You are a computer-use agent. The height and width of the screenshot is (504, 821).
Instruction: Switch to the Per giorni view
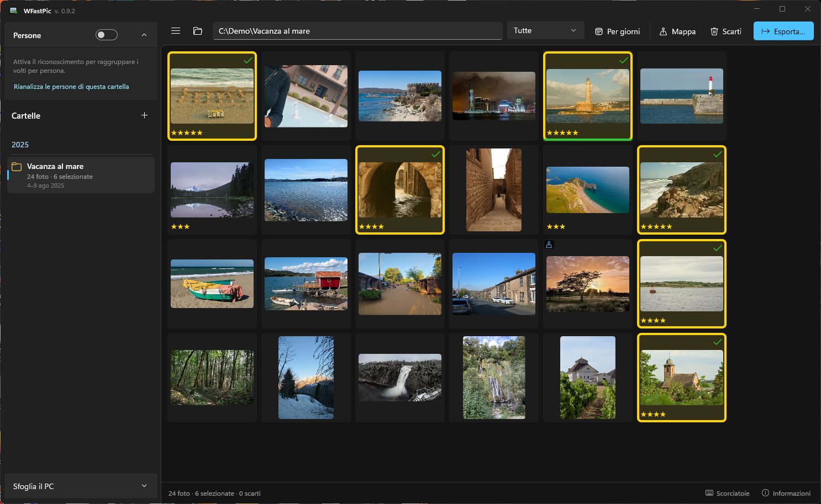[x=617, y=31]
